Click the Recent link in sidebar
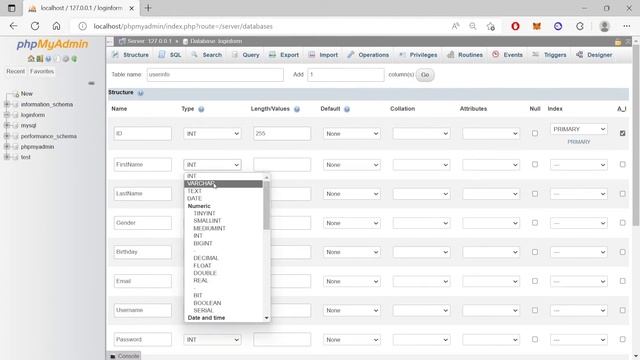The image size is (640, 360). (x=16, y=71)
